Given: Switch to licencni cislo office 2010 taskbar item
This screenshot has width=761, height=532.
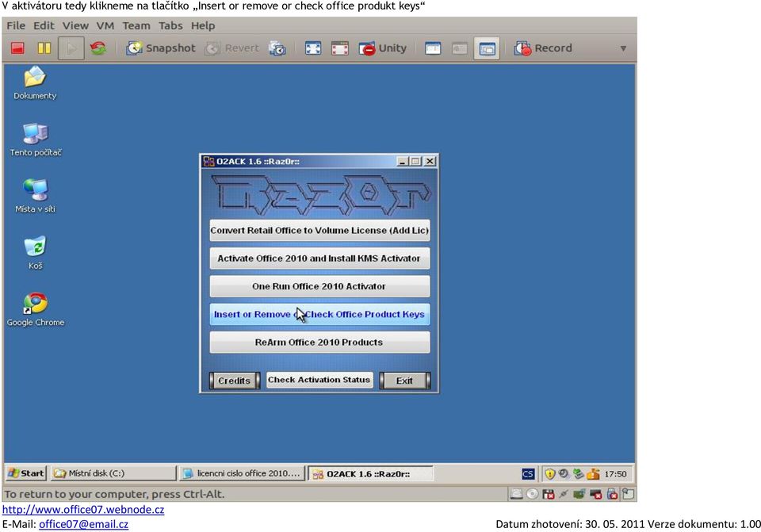Looking at the screenshot, I should pyautogui.click(x=242, y=473).
